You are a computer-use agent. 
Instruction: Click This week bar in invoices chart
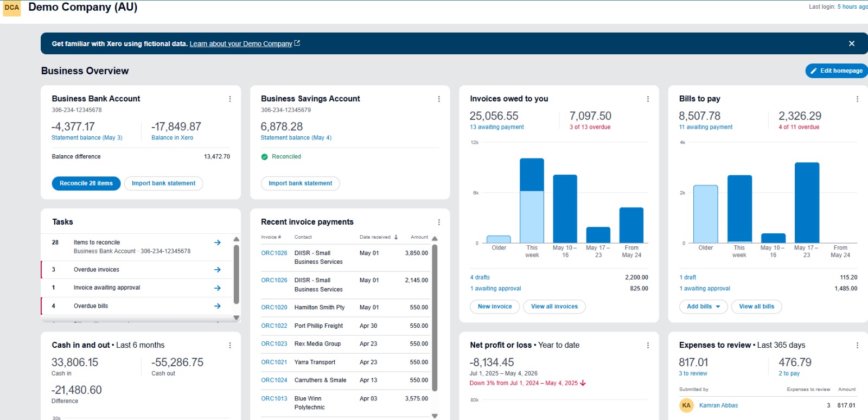click(532, 200)
